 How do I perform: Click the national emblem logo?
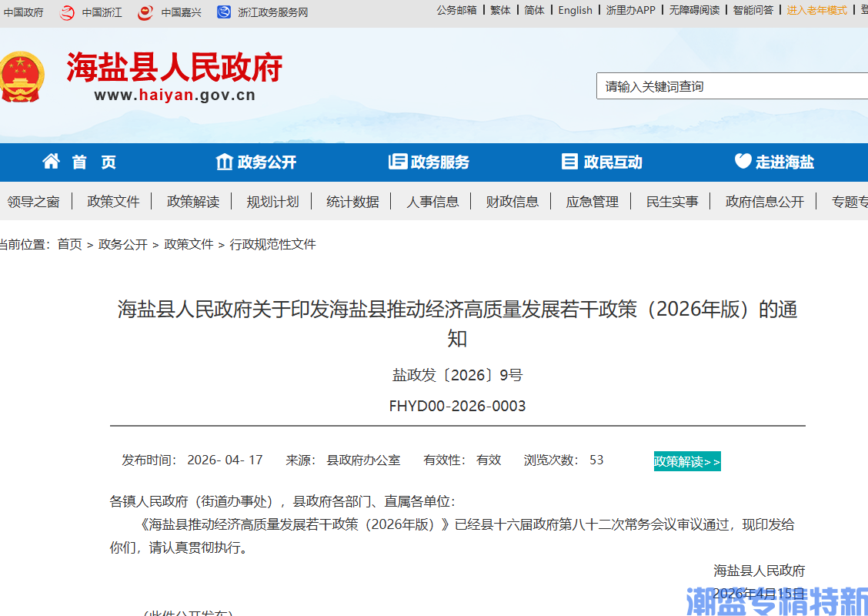[x=22, y=75]
